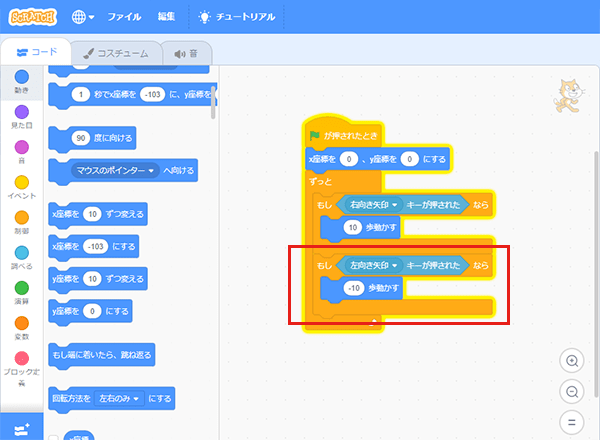
Task: Click the 90 field in 度に向ける block
Action: (x=80, y=138)
